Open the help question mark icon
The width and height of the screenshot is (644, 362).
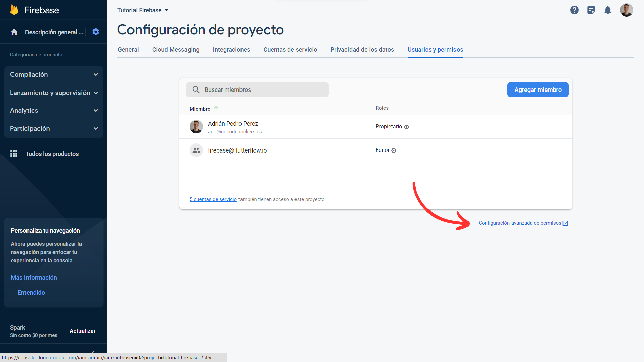(574, 10)
